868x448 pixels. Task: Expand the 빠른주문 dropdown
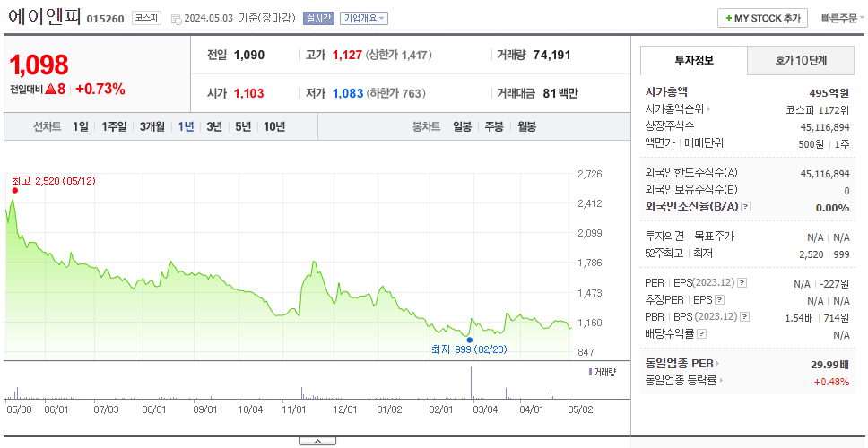coord(843,18)
